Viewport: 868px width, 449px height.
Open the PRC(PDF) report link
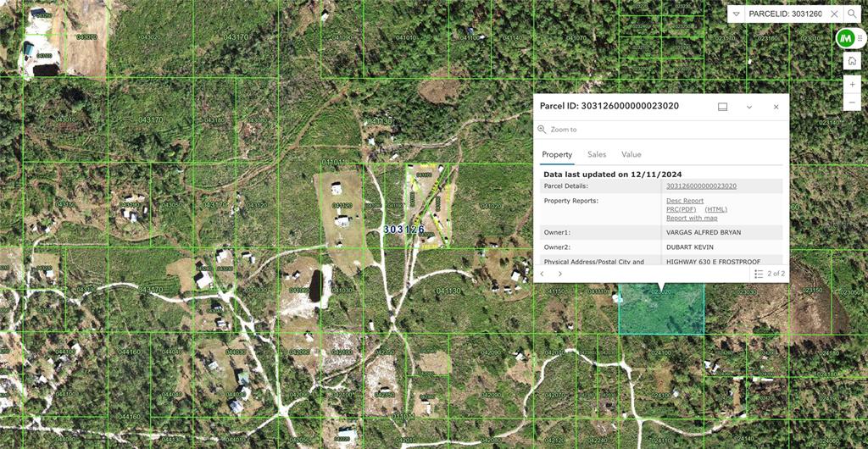pos(681,209)
